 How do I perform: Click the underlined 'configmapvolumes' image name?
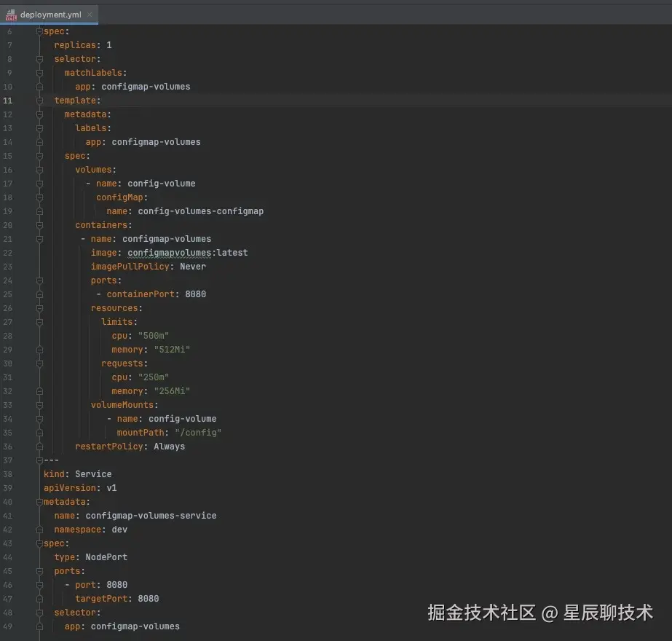(x=170, y=253)
